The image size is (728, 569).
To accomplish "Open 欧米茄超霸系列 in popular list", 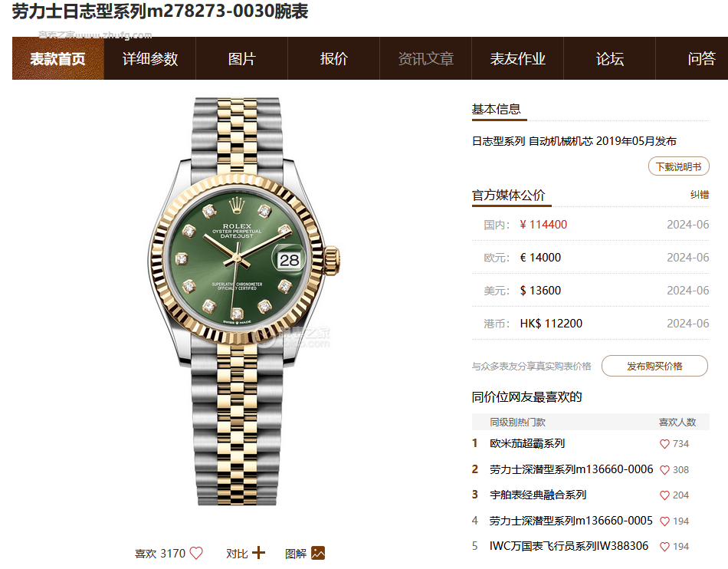I will (x=527, y=443).
